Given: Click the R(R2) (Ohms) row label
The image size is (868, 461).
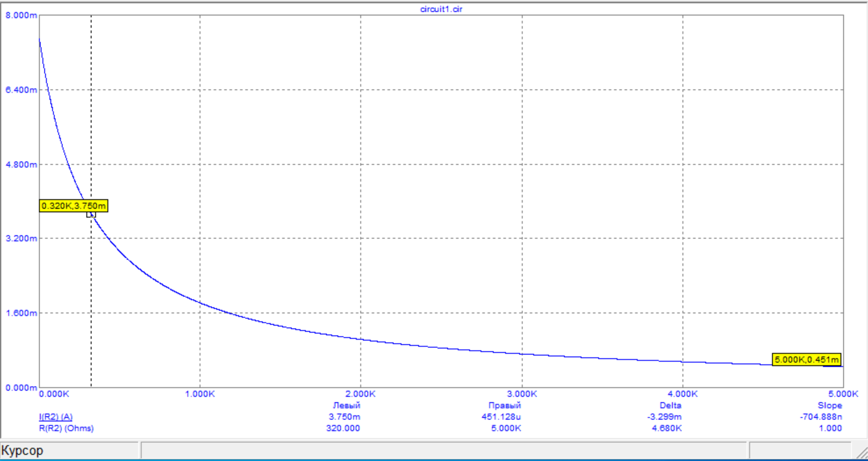Looking at the screenshot, I should tap(66, 428).
